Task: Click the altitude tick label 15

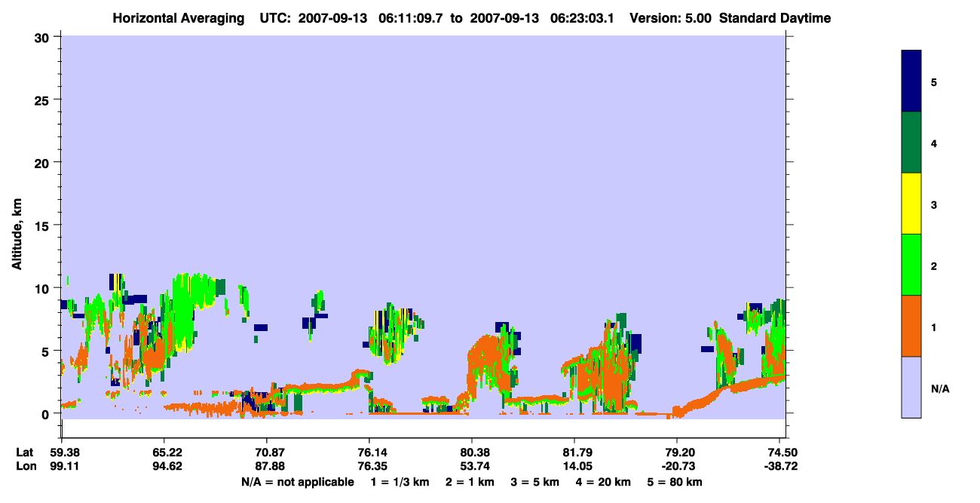Action: click(x=44, y=225)
